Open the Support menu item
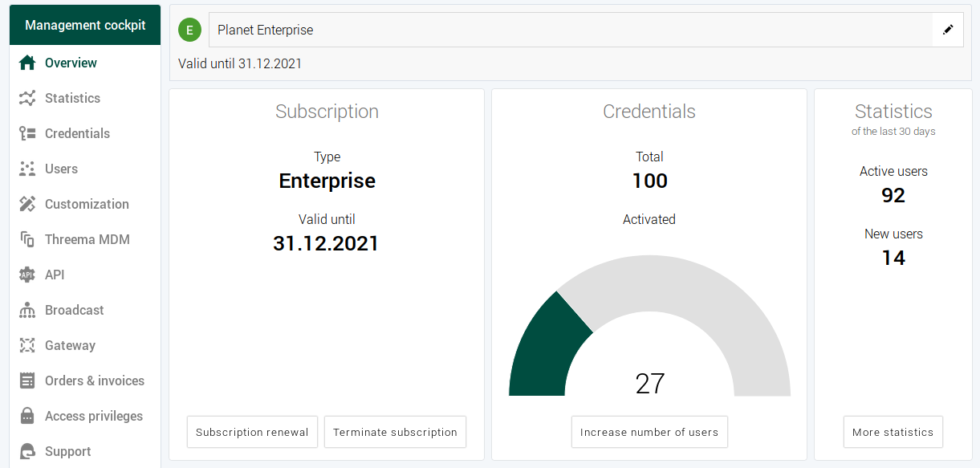Screen dimensions: 980x468 tap(85, 451)
